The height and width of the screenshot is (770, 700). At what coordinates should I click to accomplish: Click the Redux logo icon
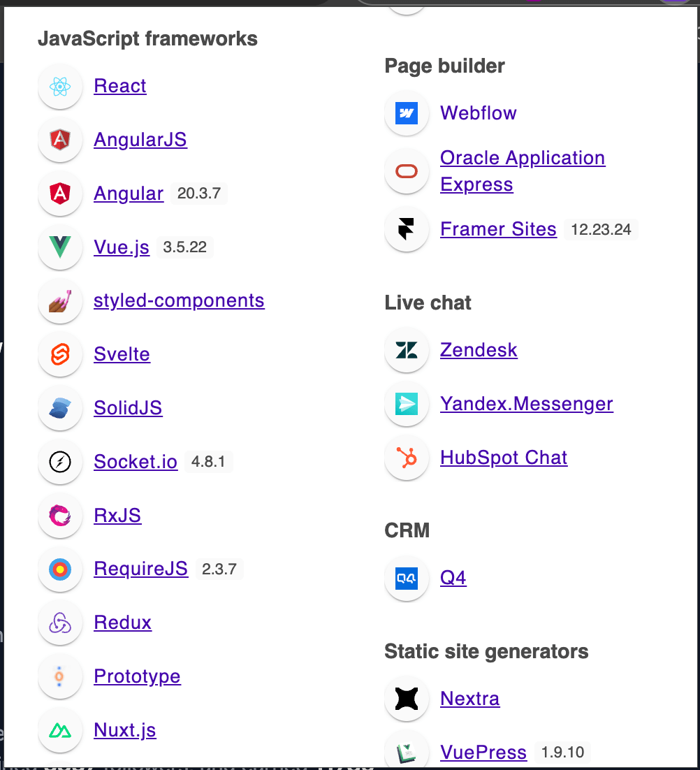click(60, 623)
